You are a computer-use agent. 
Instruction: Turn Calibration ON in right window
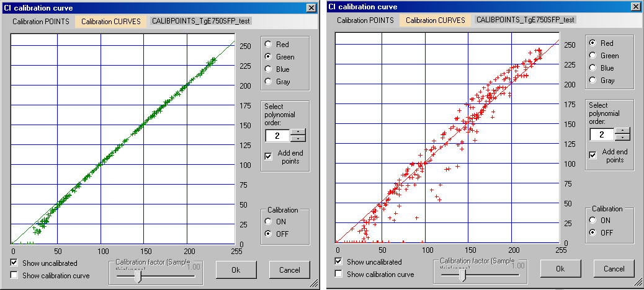[x=593, y=220]
